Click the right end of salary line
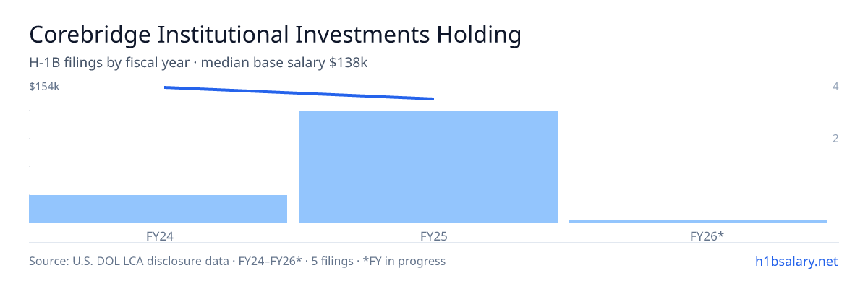868x289 pixels. point(433,99)
